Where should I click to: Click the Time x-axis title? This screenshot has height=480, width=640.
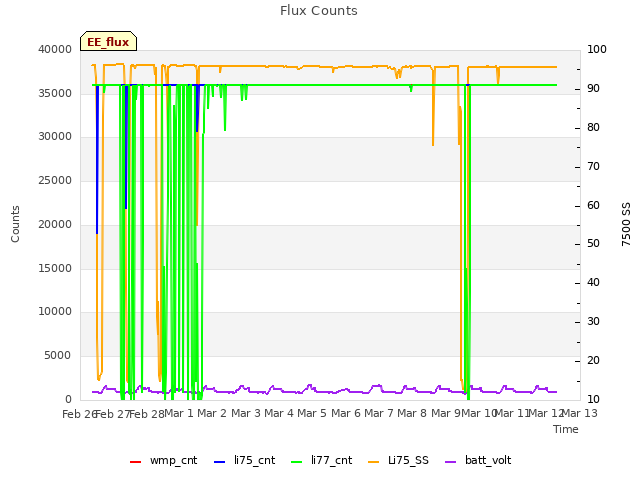coord(566,429)
